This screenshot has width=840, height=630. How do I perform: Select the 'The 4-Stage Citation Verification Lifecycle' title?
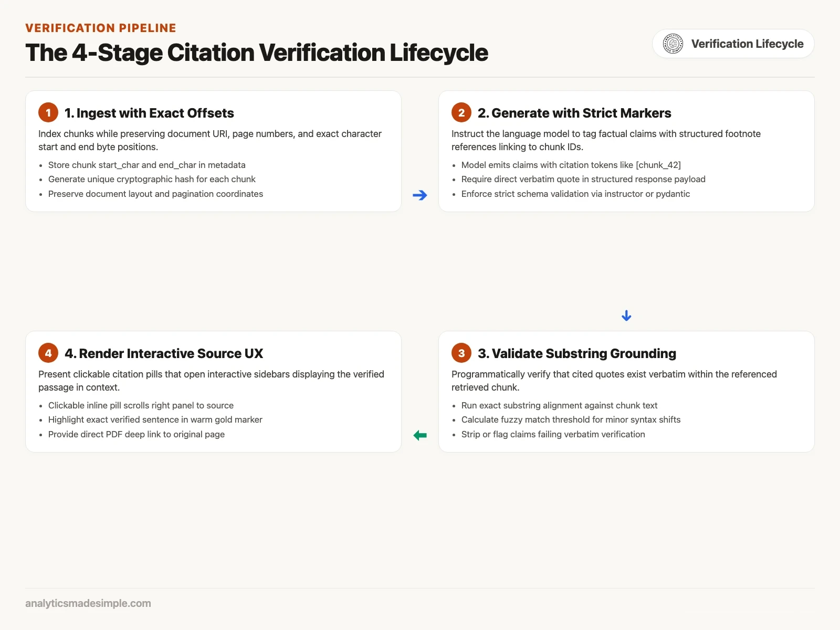click(257, 52)
